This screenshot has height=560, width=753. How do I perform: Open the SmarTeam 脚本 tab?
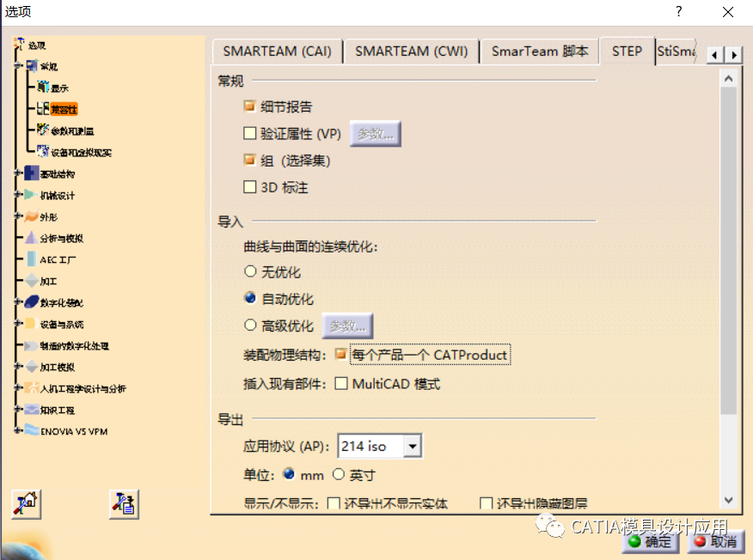[539, 52]
